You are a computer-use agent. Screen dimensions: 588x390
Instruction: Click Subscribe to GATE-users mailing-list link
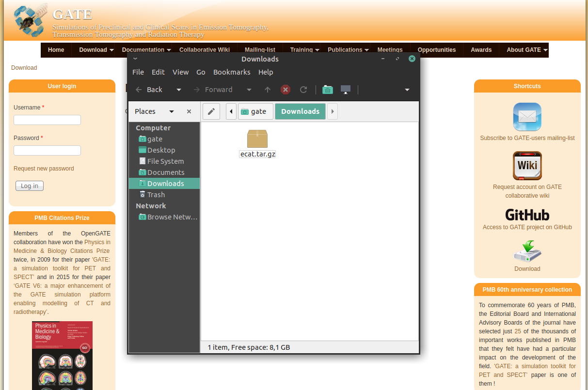[x=527, y=138]
